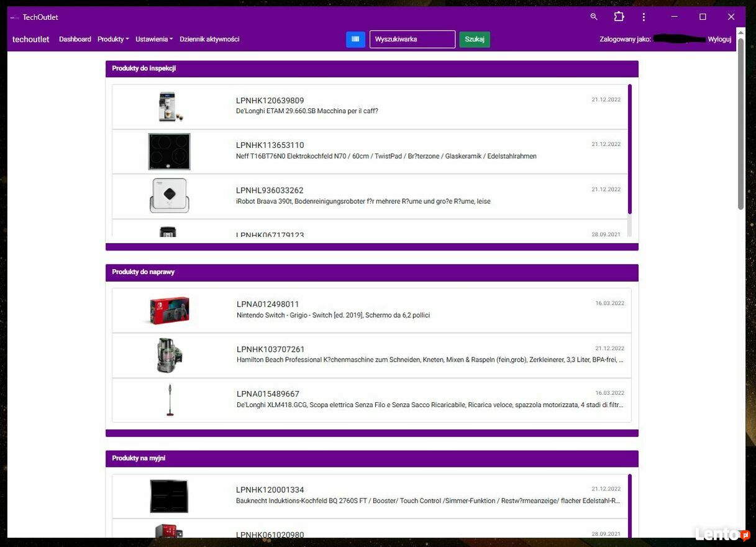Select product LPNHK120001334

270,490
